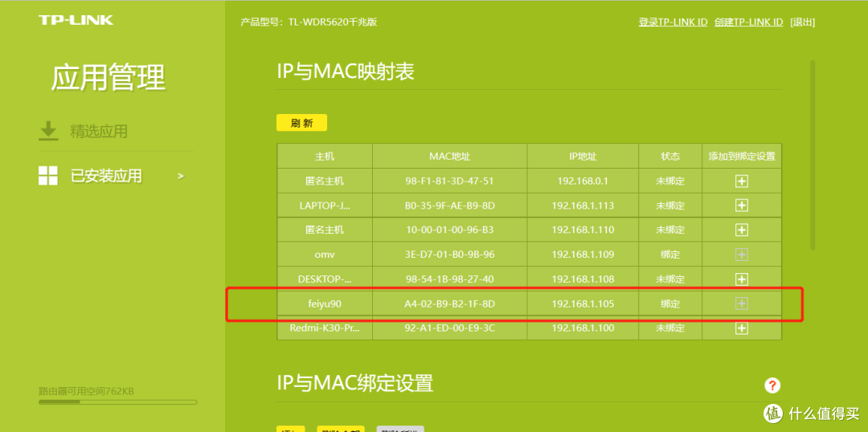
Task: Click the grid icon beside 已安装应用
Action: [48, 175]
